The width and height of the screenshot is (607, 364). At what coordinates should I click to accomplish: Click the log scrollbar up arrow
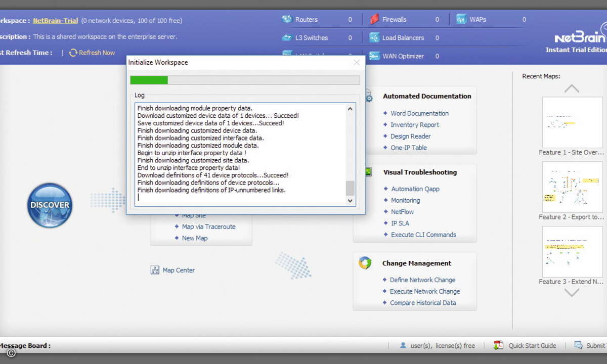click(x=350, y=109)
